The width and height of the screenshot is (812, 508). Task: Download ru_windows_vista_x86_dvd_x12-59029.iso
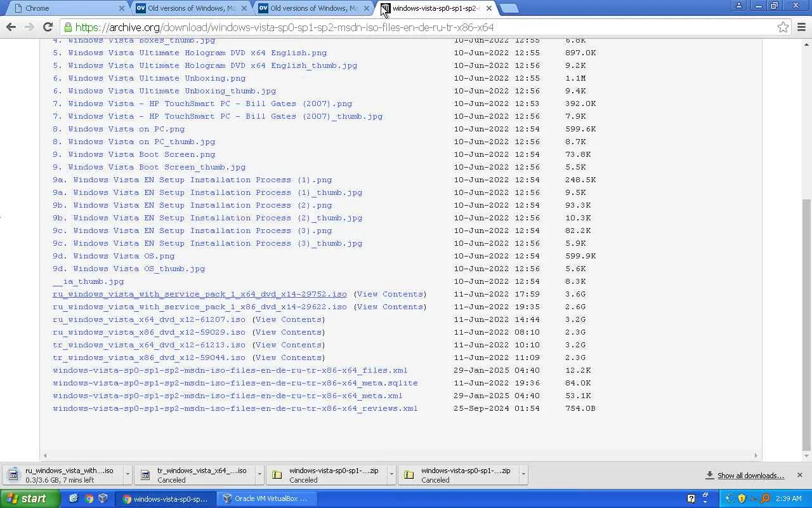pyautogui.click(x=149, y=332)
